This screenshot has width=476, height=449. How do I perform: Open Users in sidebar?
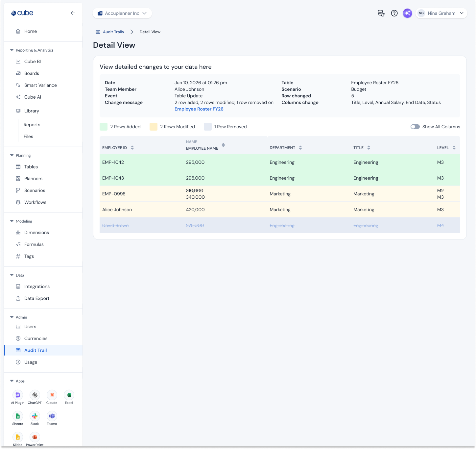pos(43,327)
